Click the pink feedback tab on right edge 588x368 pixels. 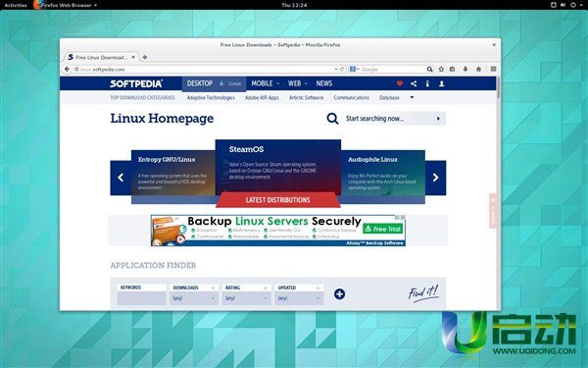click(x=493, y=211)
